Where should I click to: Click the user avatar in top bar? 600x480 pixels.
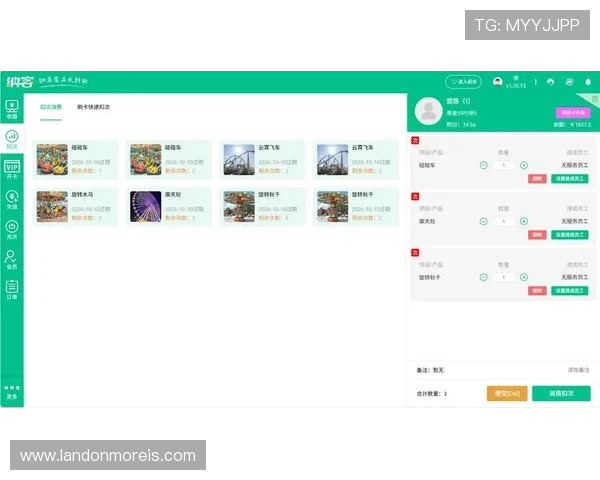point(497,82)
